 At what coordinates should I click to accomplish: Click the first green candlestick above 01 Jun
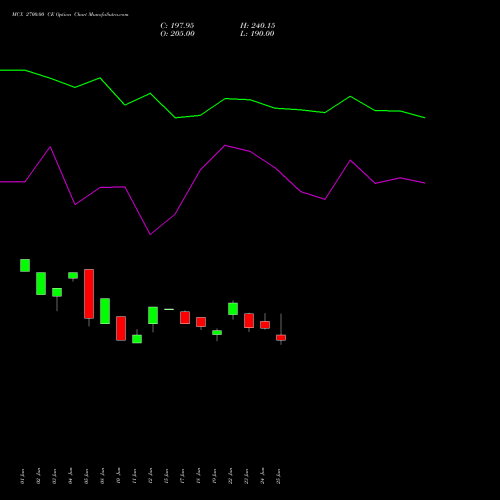(25, 265)
